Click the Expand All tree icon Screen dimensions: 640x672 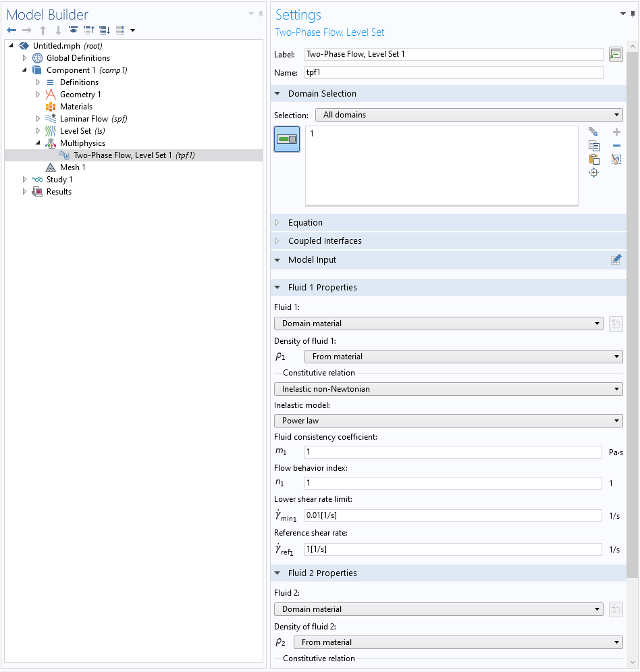[x=105, y=30]
